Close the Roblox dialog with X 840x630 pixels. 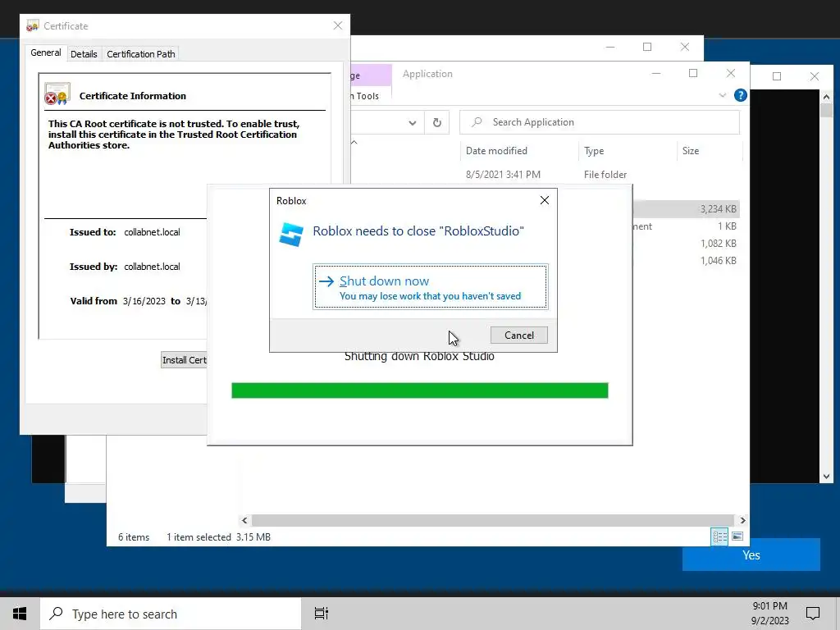coord(545,200)
